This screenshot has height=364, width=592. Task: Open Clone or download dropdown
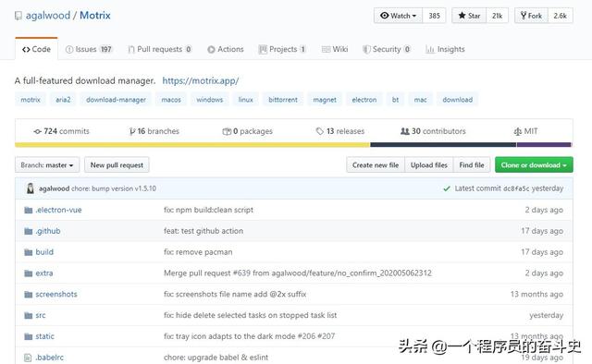pyautogui.click(x=534, y=165)
